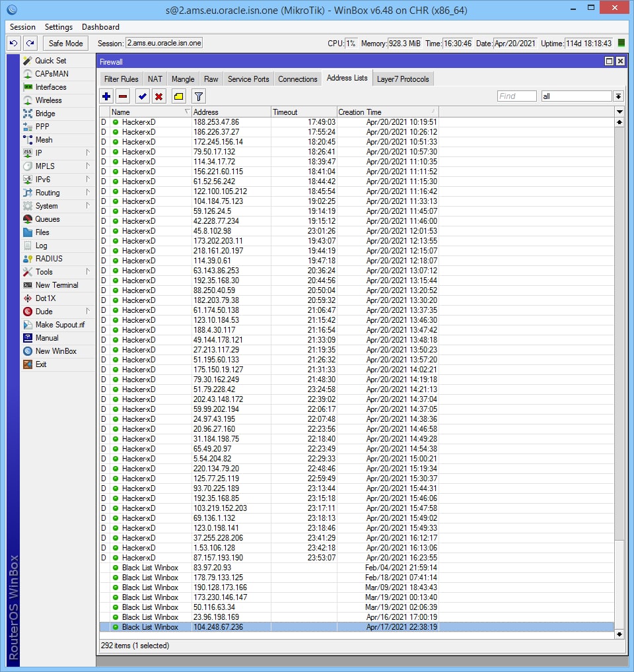Click the blue plus Add button
The image size is (634, 672).
[x=106, y=96]
